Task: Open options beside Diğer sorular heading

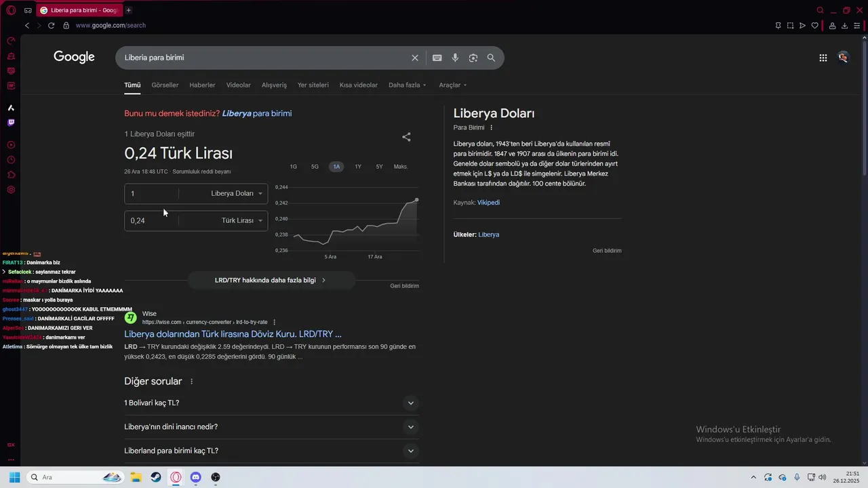Action: pyautogui.click(x=191, y=382)
